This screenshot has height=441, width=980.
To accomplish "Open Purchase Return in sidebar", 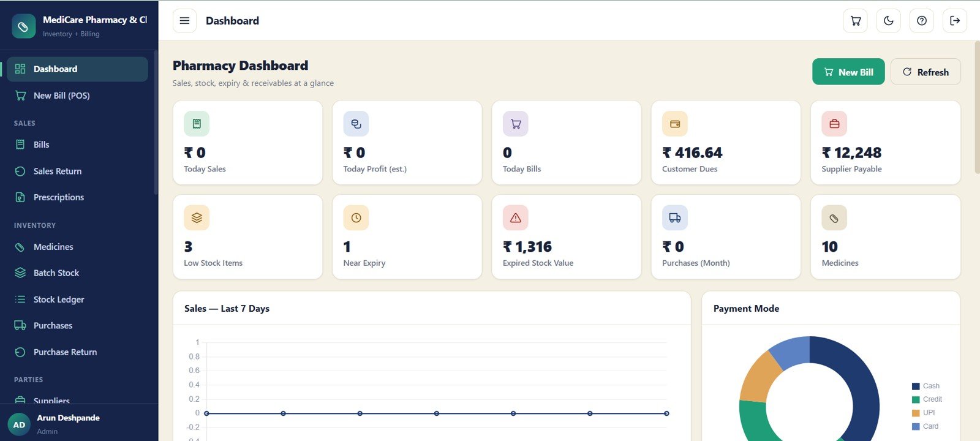I will tap(77, 352).
